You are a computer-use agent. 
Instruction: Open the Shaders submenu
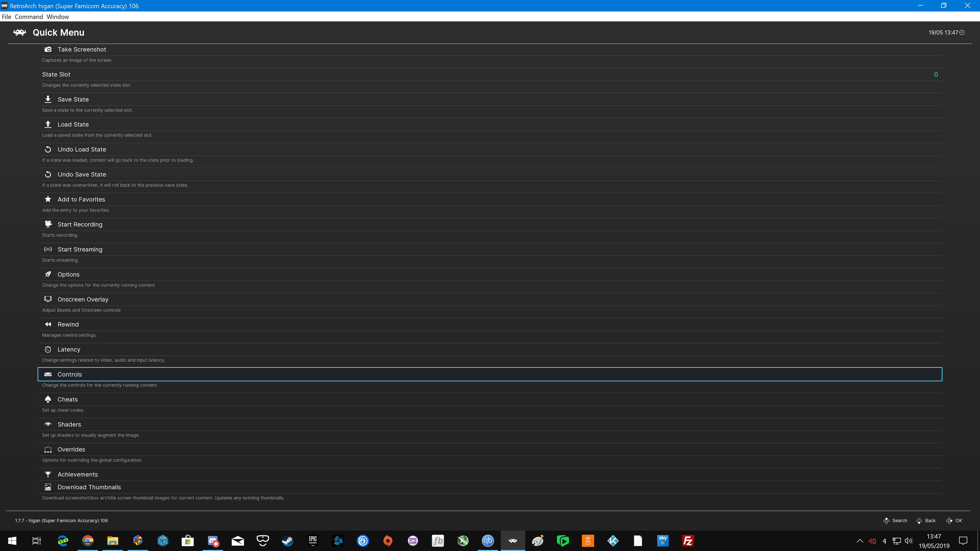pos(490,424)
